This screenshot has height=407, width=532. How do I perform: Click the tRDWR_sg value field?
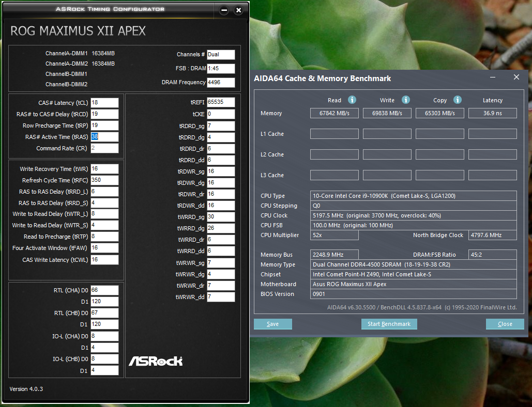pyautogui.click(x=221, y=171)
